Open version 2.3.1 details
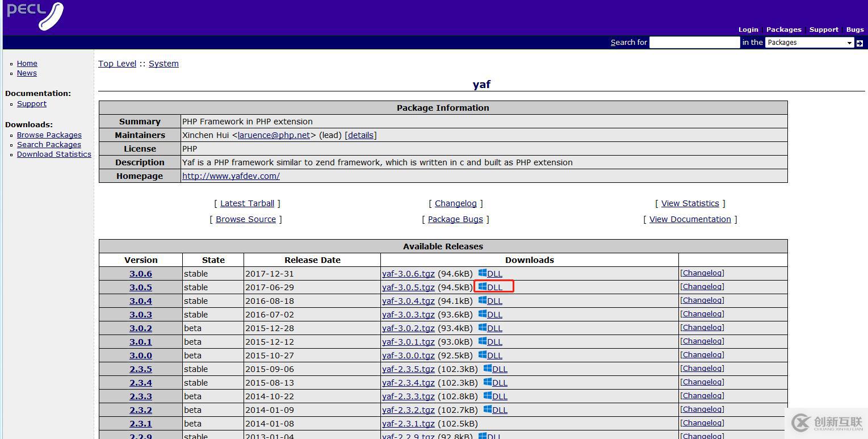This screenshot has width=868, height=439. [x=141, y=424]
